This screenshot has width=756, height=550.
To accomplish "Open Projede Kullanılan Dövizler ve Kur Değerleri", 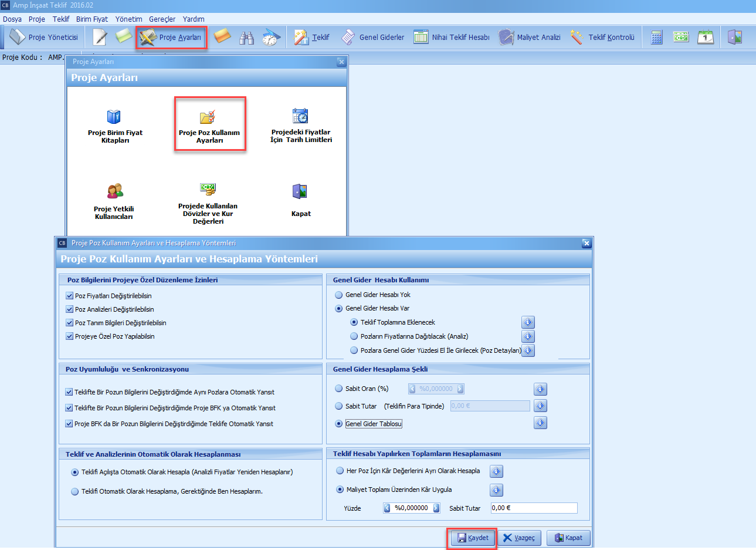I will click(x=208, y=203).
